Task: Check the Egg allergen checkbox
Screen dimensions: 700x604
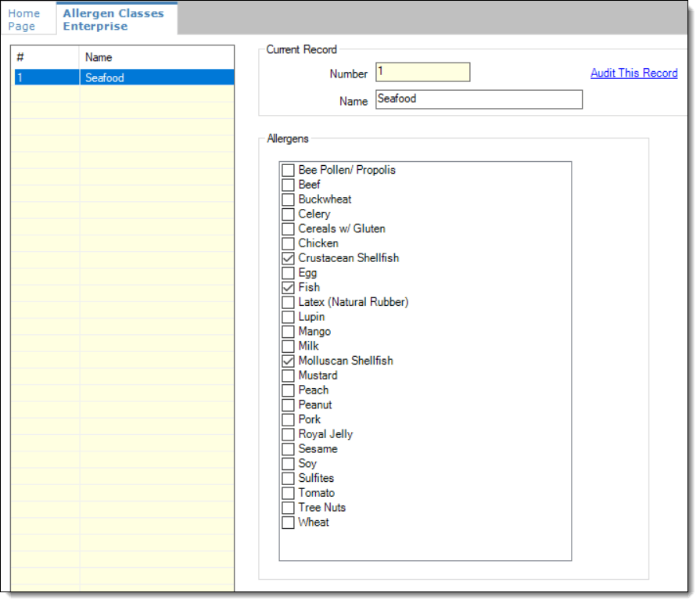Action: (x=288, y=273)
